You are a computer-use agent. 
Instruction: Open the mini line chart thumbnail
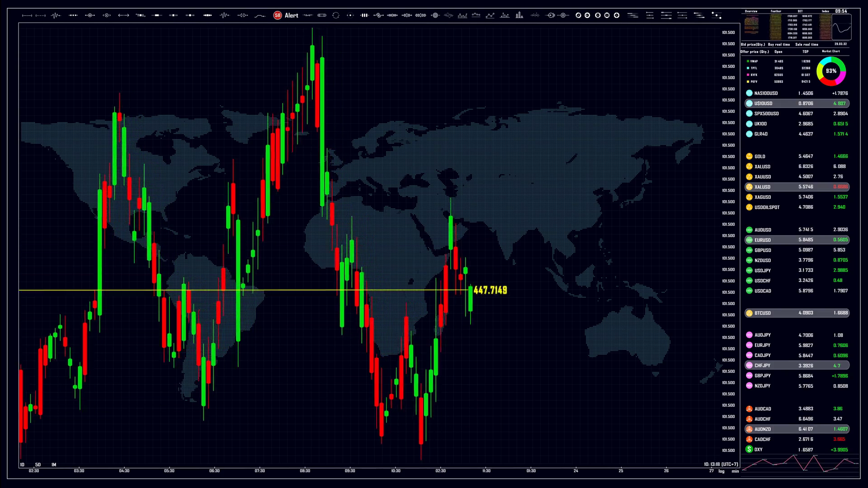pyautogui.click(x=841, y=27)
